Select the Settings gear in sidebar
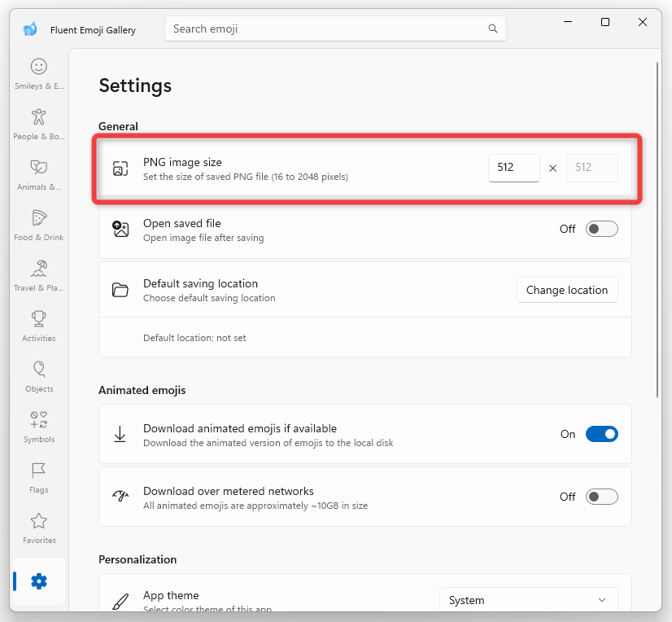Screen dimensions: 672x622 (39, 581)
